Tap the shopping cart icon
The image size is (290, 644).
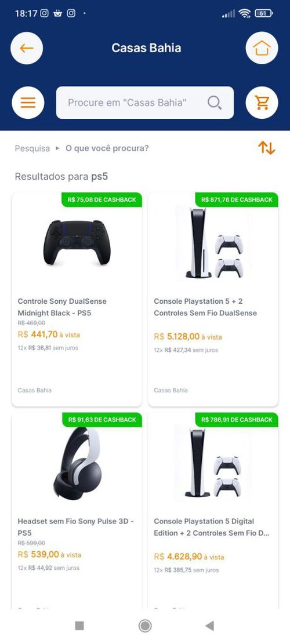[x=262, y=103]
